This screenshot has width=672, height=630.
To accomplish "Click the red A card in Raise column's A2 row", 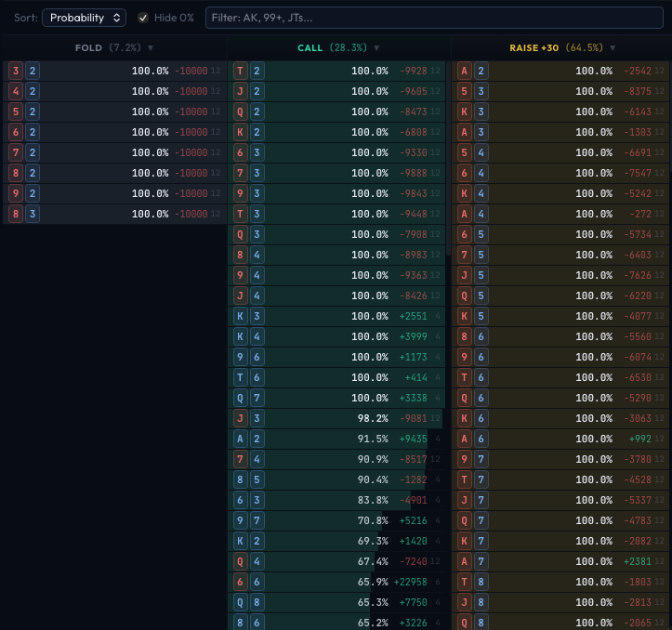I will 465,71.
